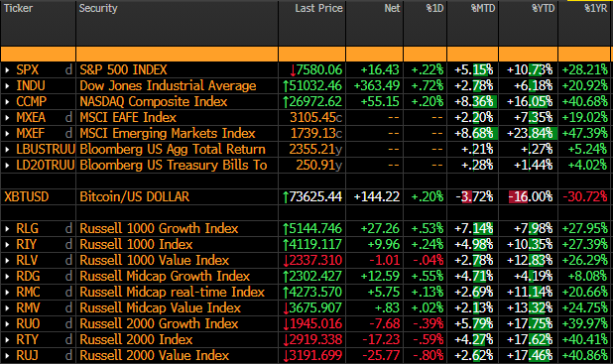
Task: Expand the RIY row arrow
Action: [7, 245]
